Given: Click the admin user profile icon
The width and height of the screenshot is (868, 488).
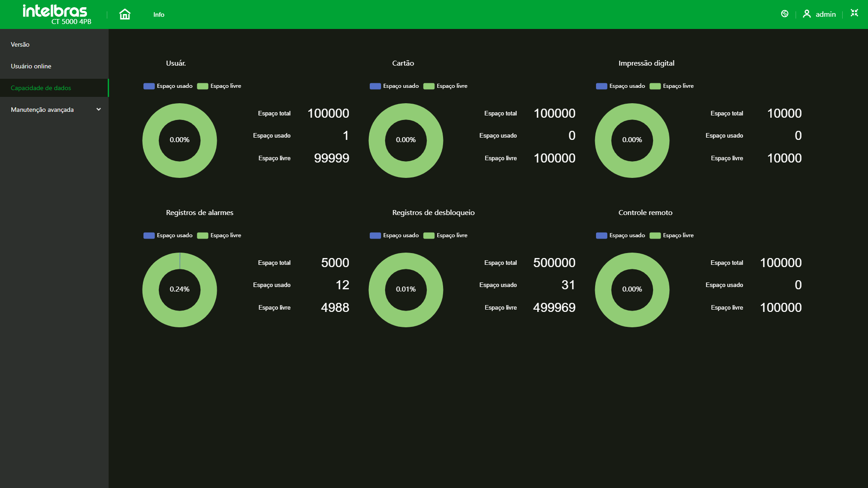Looking at the screenshot, I should (x=806, y=14).
